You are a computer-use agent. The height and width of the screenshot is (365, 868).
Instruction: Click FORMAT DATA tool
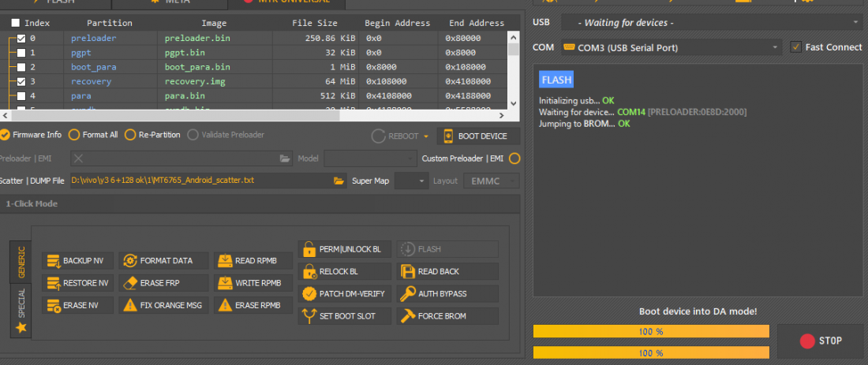[x=163, y=260]
